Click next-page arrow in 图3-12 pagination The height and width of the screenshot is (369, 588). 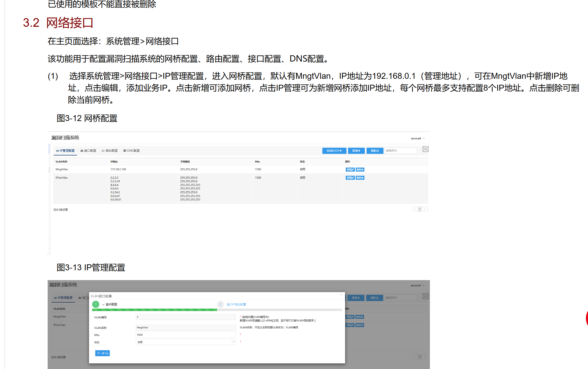(425, 209)
